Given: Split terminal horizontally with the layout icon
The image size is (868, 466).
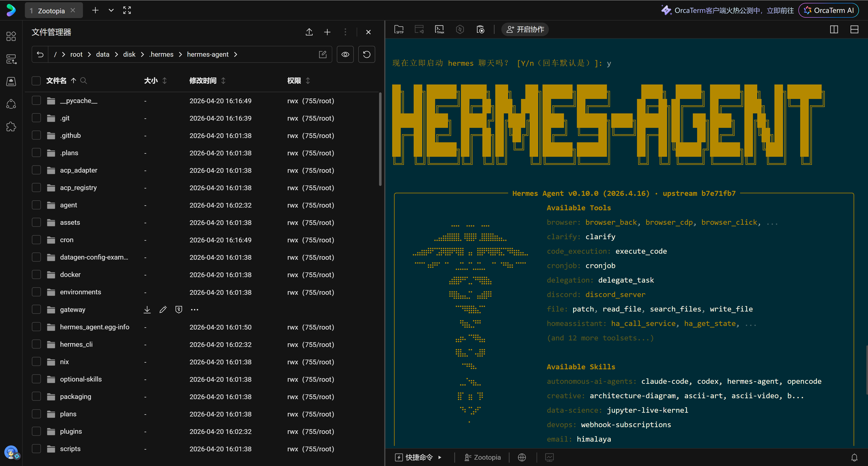Looking at the screenshot, I should coord(854,30).
